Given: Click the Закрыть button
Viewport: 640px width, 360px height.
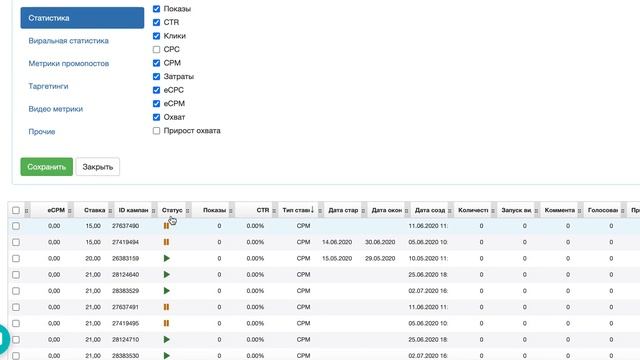Looking at the screenshot, I should click(x=98, y=167).
